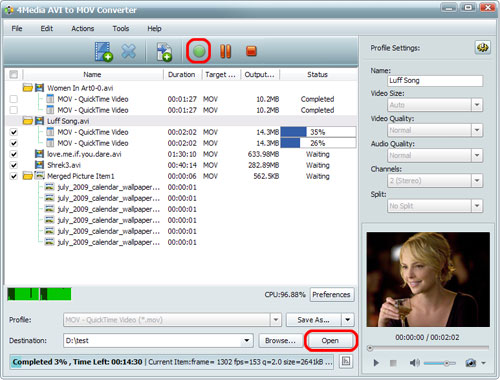Uncheck Shrek3.avi
This screenshot has width=500, height=380.
click(x=14, y=165)
